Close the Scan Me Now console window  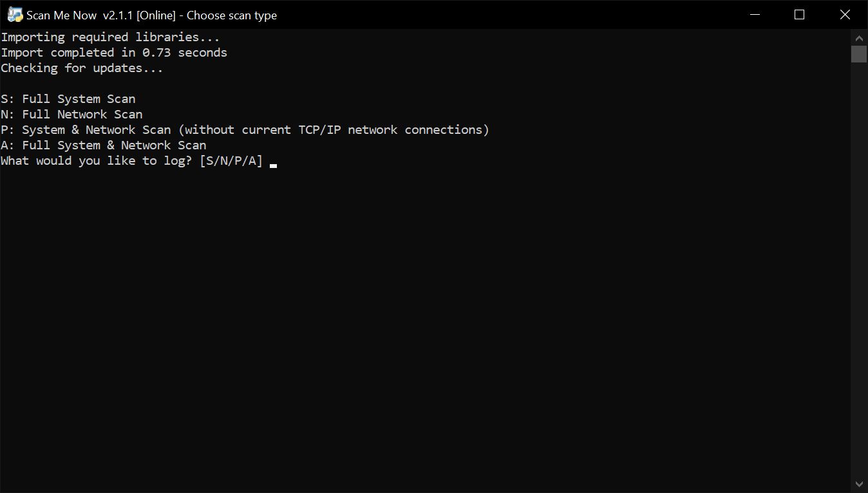(845, 15)
